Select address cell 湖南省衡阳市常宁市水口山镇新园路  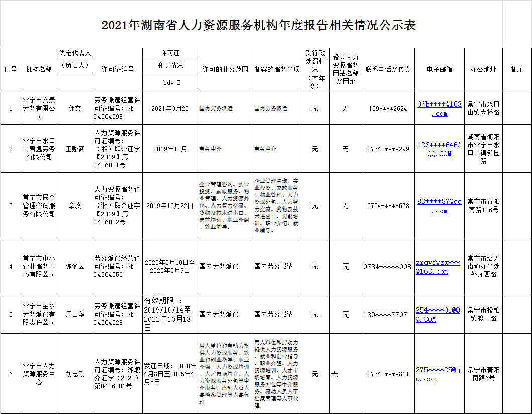pyautogui.click(x=483, y=149)
